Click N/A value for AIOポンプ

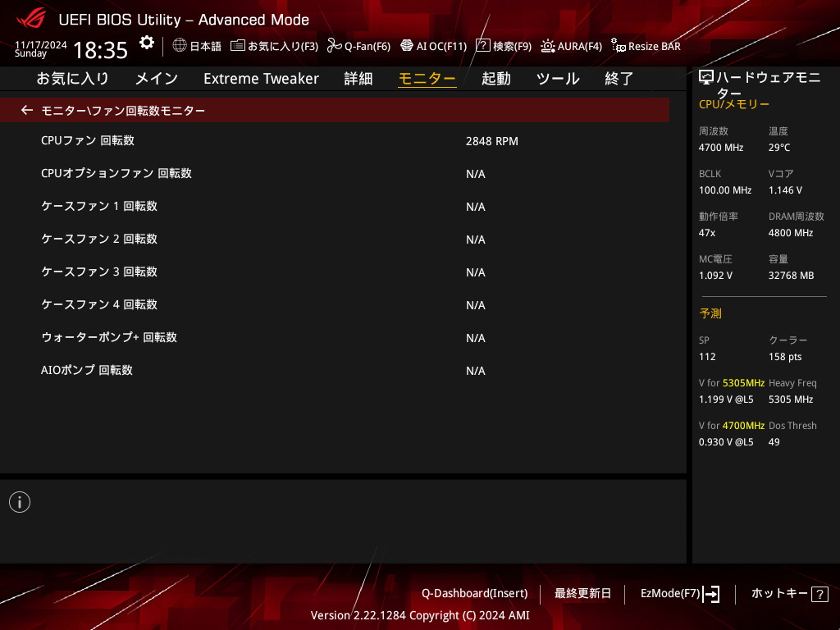[x=475, y=371]
